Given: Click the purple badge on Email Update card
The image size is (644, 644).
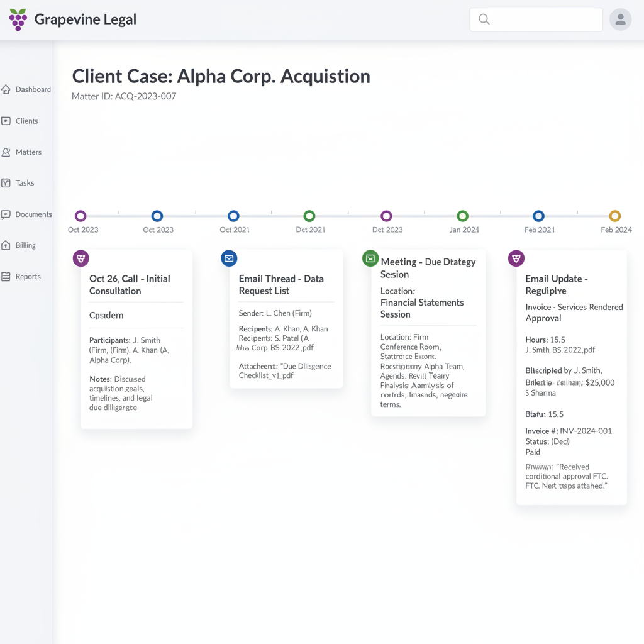Looking at the screenshot, I should pyautogui.click(x=516, y=258).
